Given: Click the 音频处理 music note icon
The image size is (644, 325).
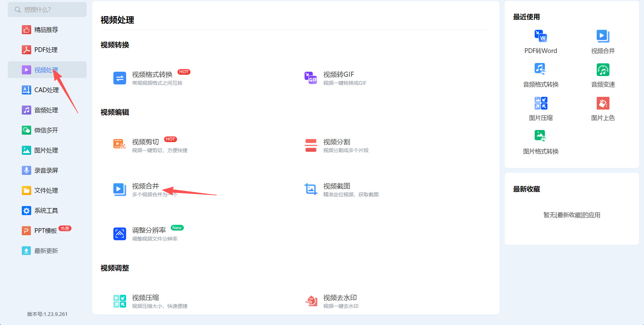Looking at the screenshot, I should (26, 110).
